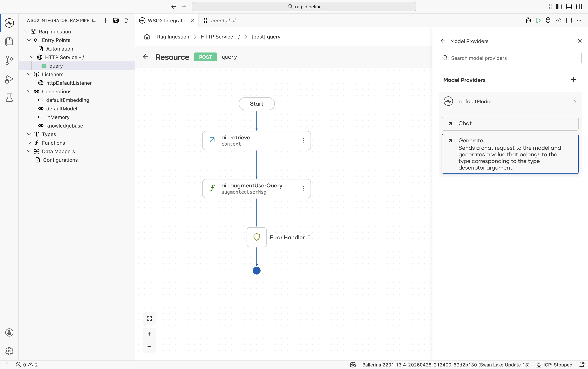
Task: Select HTTP Service - / breadcrumb
Action: (x=220, y=37)
